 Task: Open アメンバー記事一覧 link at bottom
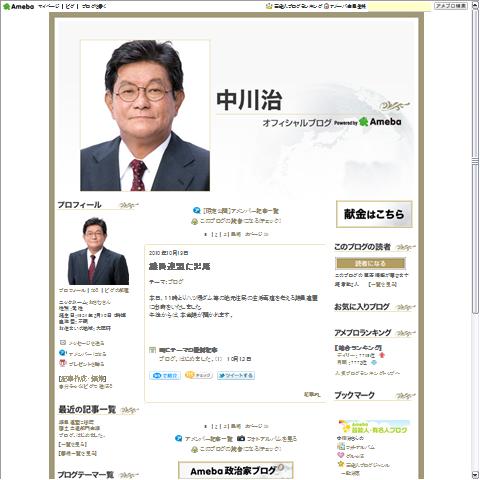[x=209, y=439]
